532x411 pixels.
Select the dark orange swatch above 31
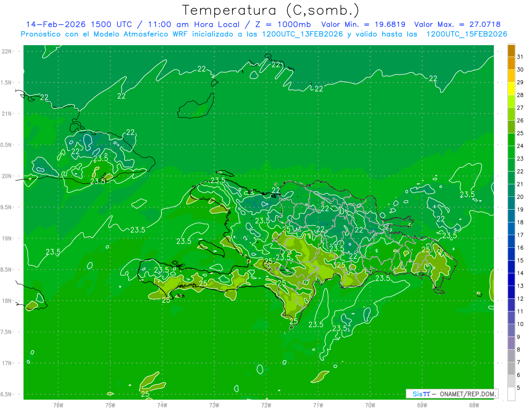pos(511,51)
